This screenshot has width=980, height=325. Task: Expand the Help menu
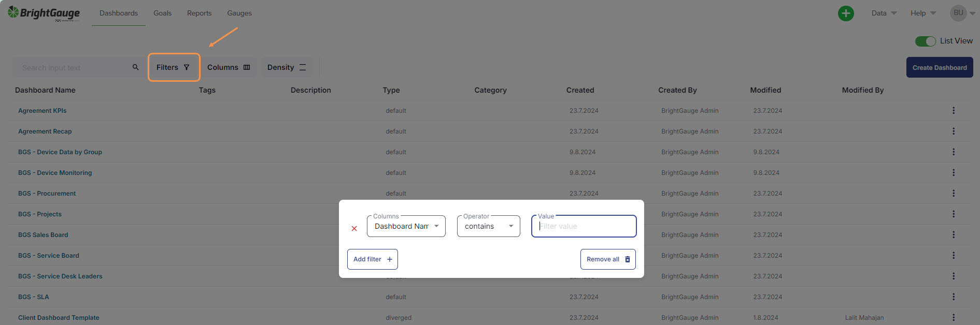point(924,13)
